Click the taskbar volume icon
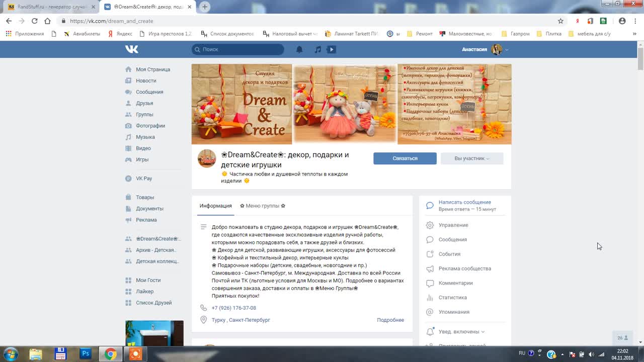644x362 pixels. tap(591, 354)
